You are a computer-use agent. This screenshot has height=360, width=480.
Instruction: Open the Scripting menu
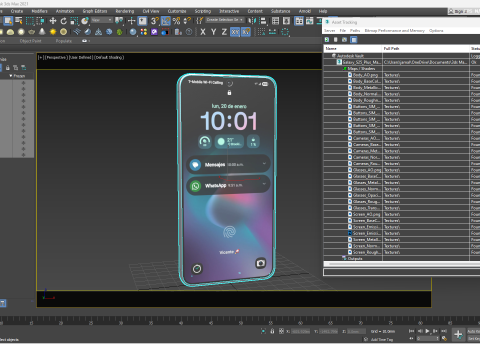[203, 11]
